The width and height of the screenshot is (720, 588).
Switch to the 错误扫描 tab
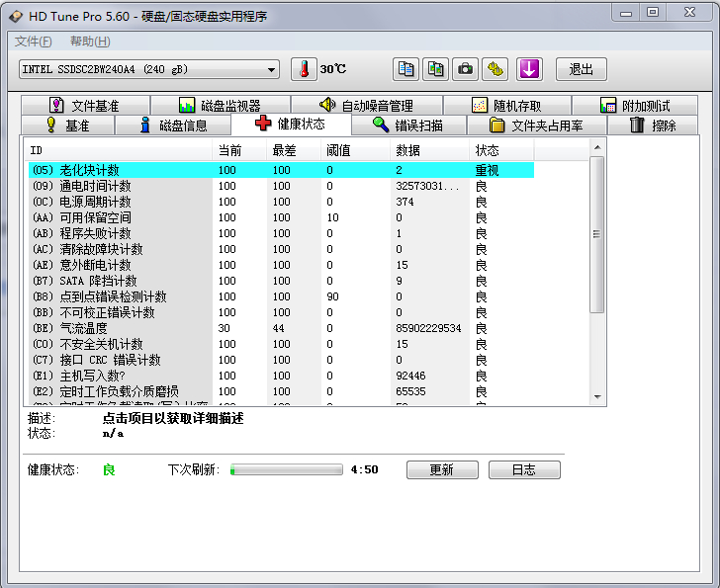tap(408, 126)
